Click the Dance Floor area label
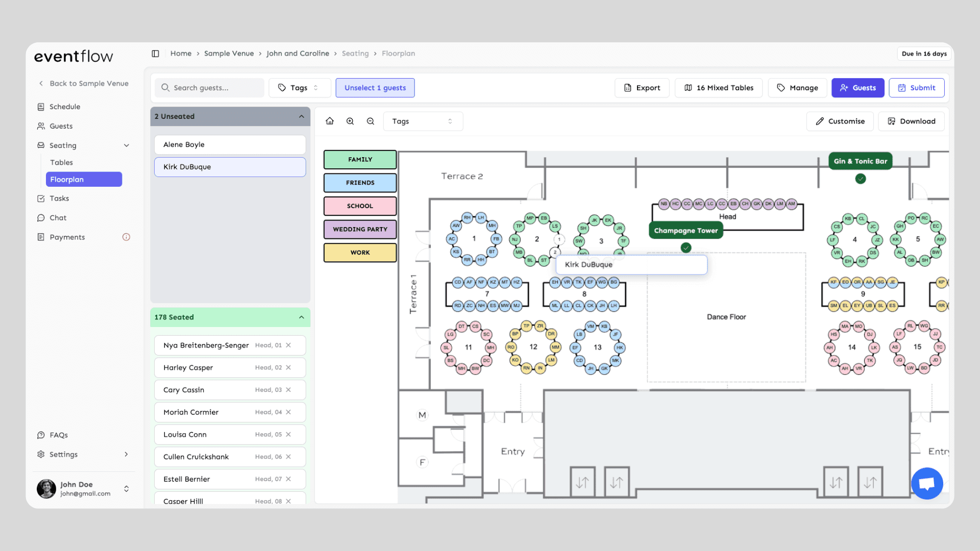This screenshot has width=980, height=551. click(x=726, y=317)
